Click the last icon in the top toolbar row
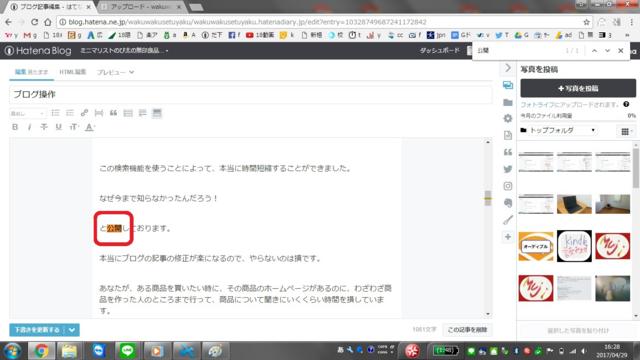 (x=157, y=113)
